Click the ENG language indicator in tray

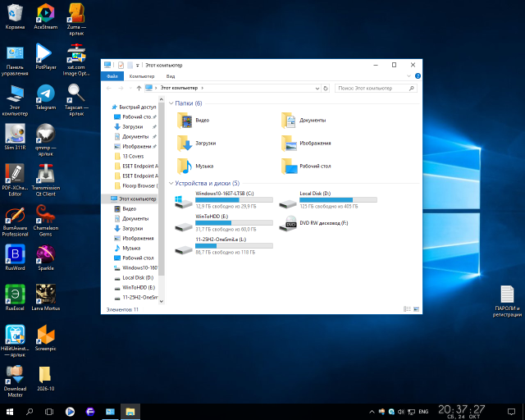tap(423, 412)
